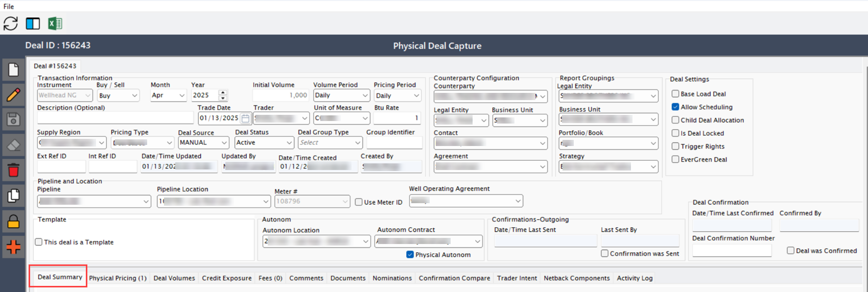Expand the Autonom Contract dropdown
Viewport: 868px width, 292px height.
[428, 241]
